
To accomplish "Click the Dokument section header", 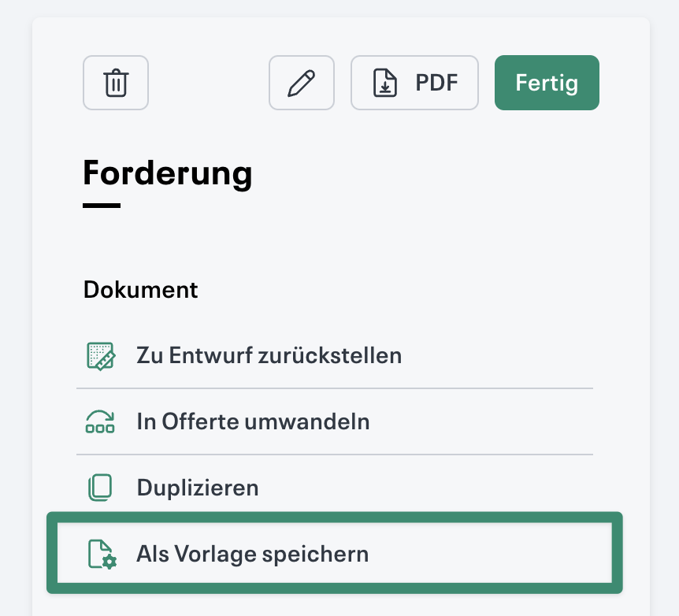I will 140,290.
